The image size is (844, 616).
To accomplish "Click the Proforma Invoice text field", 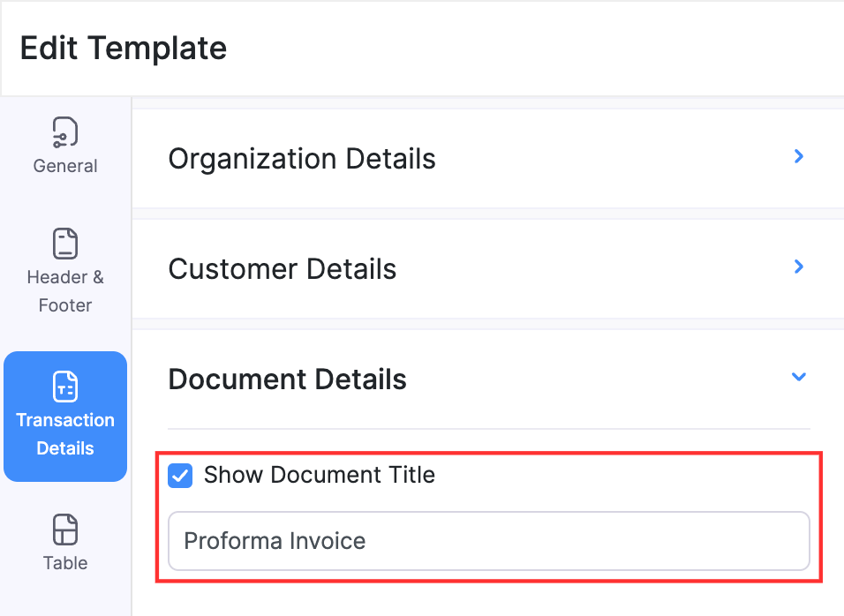I will click(x=488, y=541).
